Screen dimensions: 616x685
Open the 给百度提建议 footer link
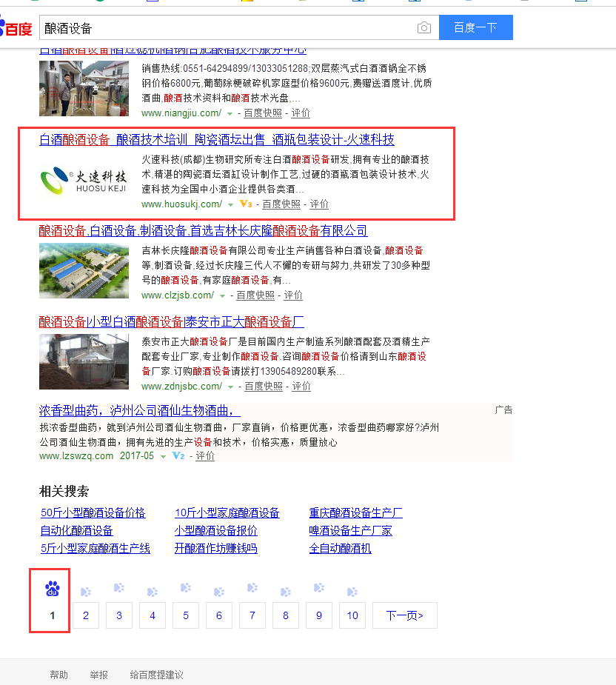pyautogui.click(x=156, y=675)
